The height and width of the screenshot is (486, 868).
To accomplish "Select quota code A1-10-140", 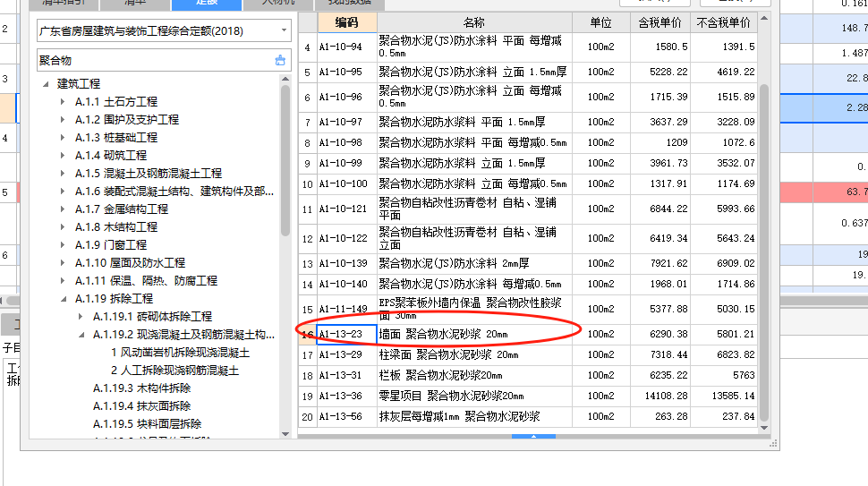I will click(344, 284).
